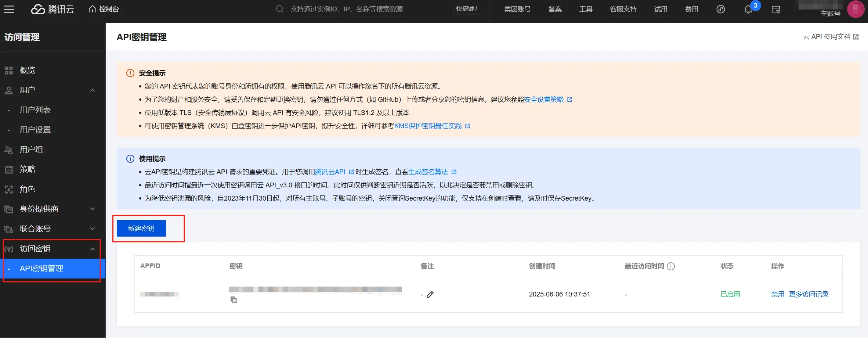Viewport: 868px width, 338px height.
Task: Click 新建密钥 button
Action: pos(141,229)
